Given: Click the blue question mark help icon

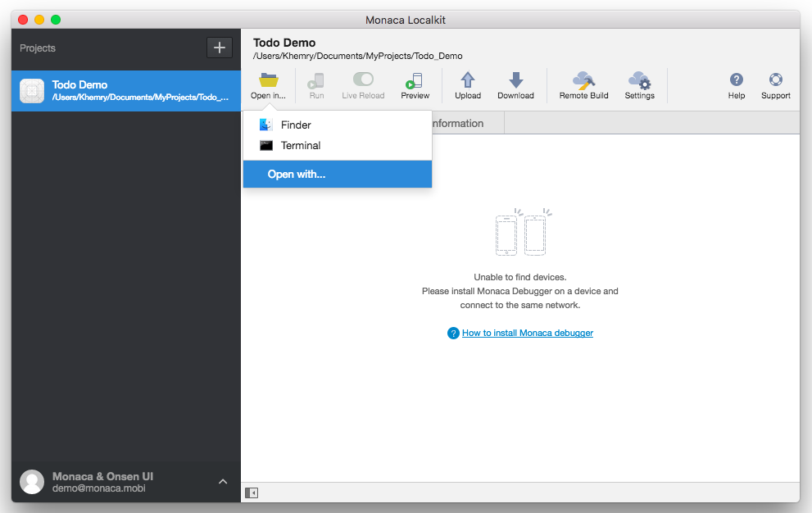Looking at the screenshot, I should (453, 334).
